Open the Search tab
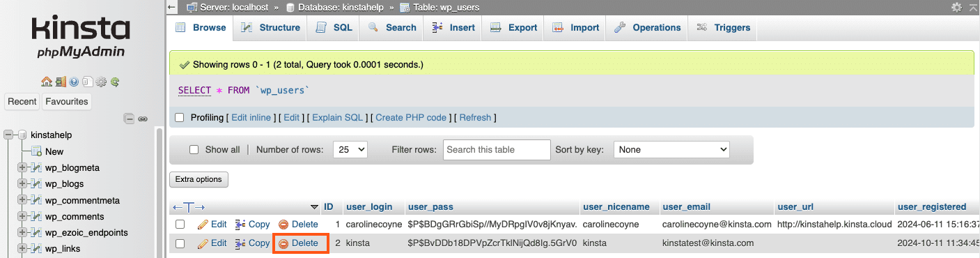 391,28
